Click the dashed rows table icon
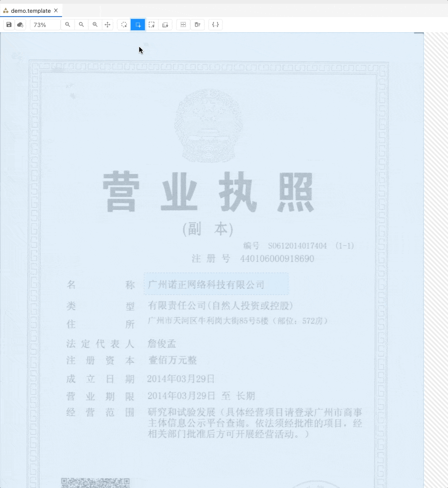448x488 pixels. click(x=183, y=25)
